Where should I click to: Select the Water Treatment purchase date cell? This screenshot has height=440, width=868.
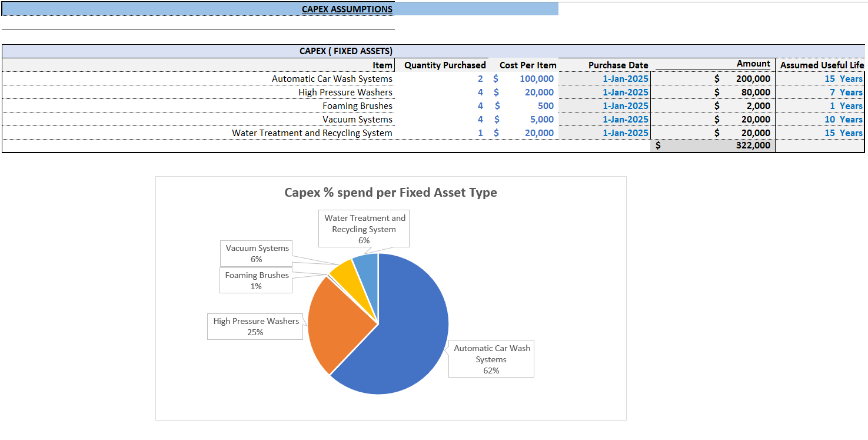point(627,133)
